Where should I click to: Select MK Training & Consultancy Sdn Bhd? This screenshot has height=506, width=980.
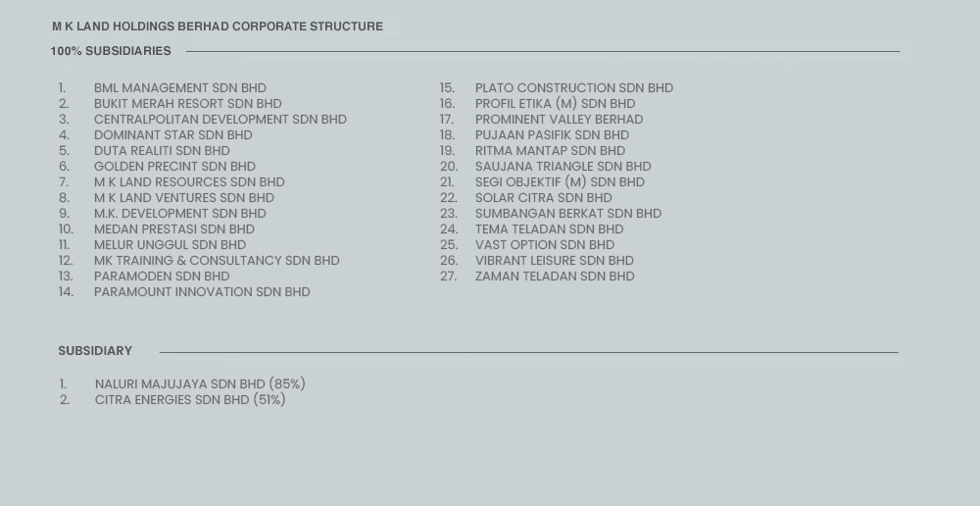(x=217, y=260)
